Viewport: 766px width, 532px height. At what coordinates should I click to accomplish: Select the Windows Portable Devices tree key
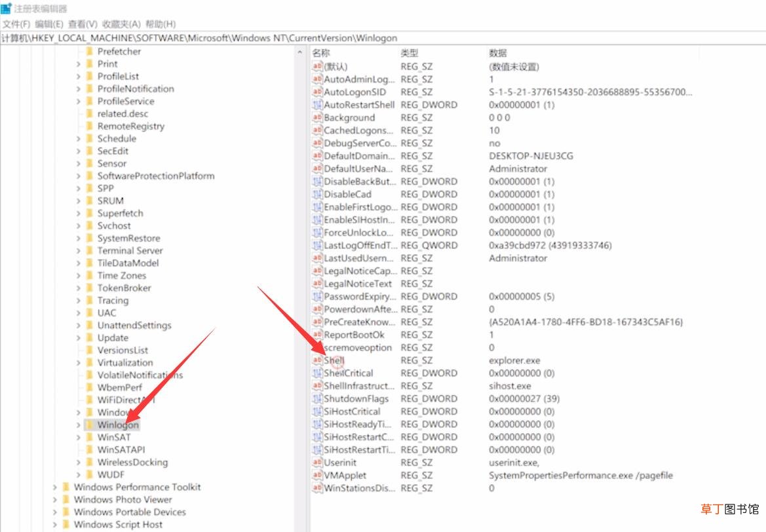pos(130,512)
